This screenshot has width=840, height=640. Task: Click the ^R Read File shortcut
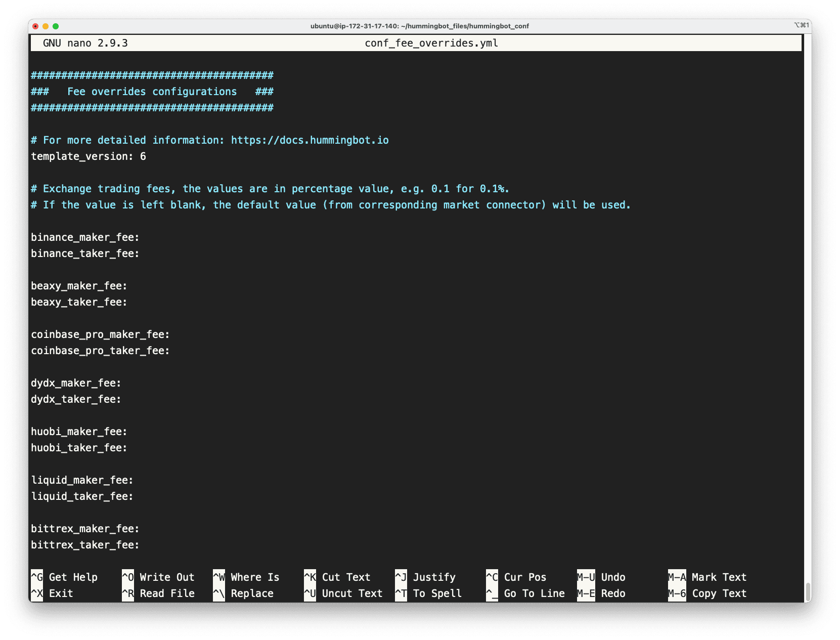[x=158, y=593]
